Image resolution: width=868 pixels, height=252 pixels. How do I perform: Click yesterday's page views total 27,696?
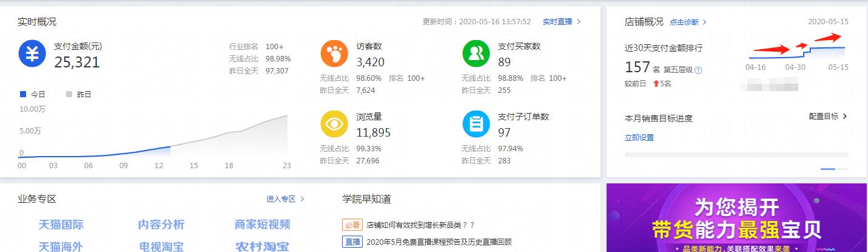368,161
